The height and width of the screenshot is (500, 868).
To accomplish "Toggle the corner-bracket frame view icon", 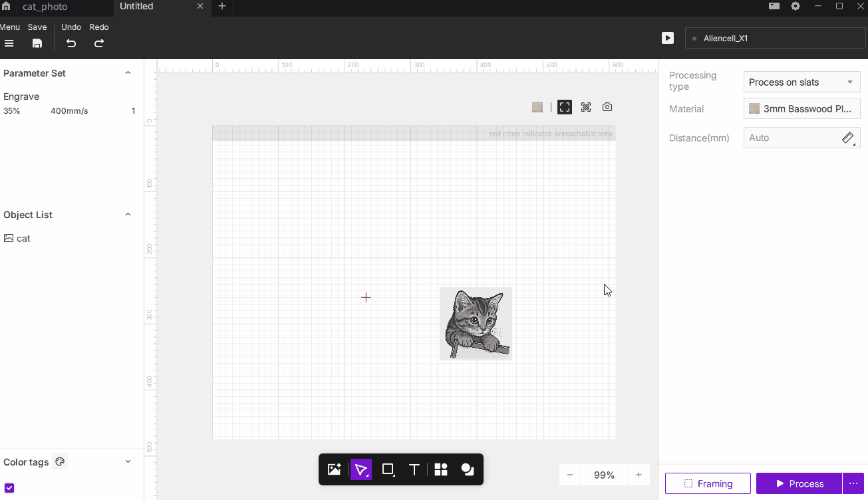I will tap(565, 107).
